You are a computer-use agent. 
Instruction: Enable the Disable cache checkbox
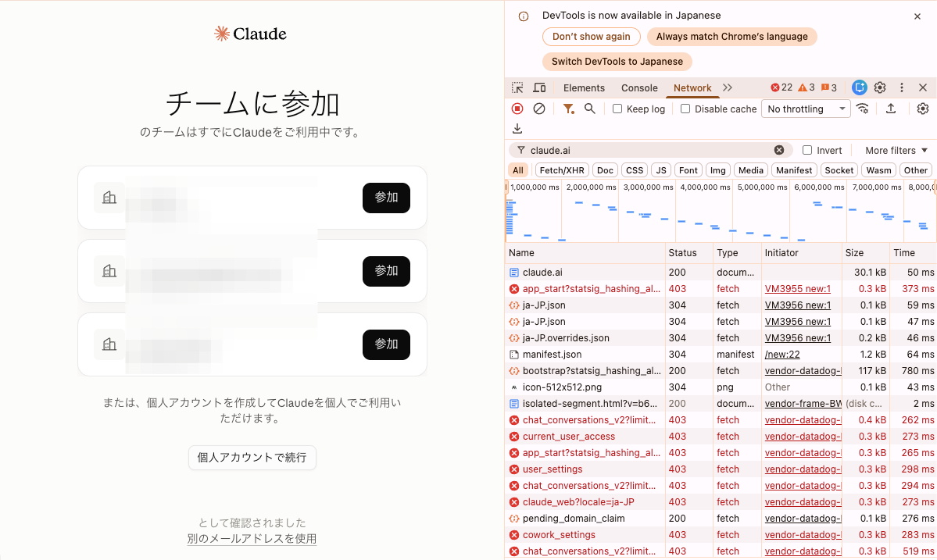685,109
